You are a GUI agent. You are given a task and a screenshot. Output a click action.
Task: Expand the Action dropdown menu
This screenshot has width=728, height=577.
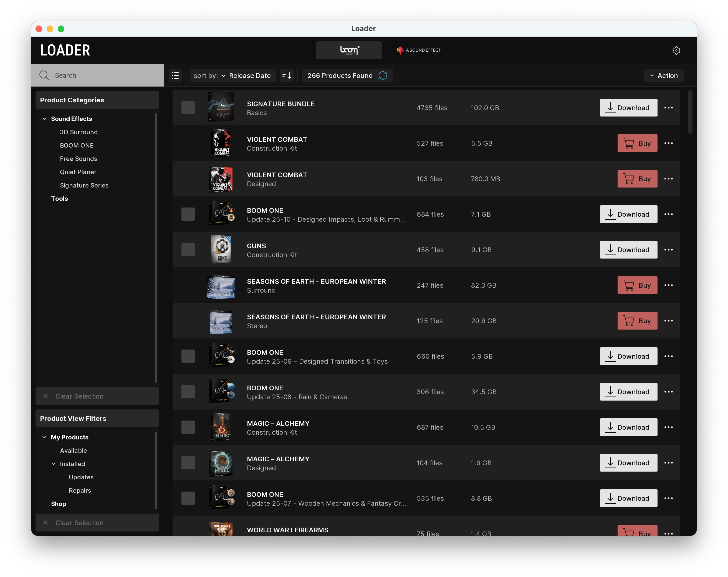pyautogui.click(x=664, y=76)
